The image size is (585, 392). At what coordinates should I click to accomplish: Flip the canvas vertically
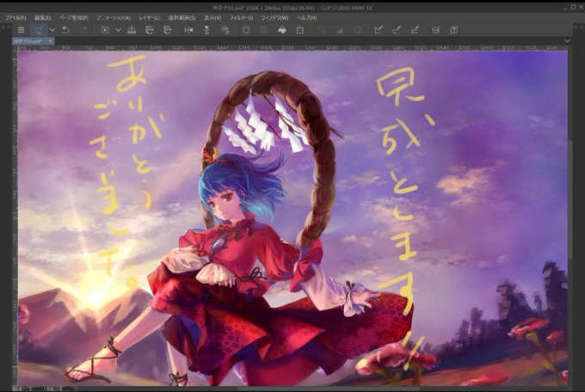(x=206, y=30)
